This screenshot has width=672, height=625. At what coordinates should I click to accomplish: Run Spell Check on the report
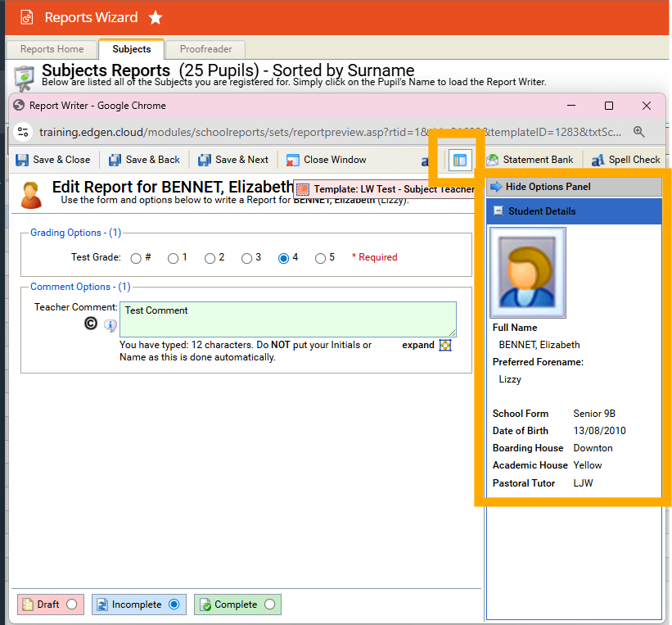(x=625, y=160)
